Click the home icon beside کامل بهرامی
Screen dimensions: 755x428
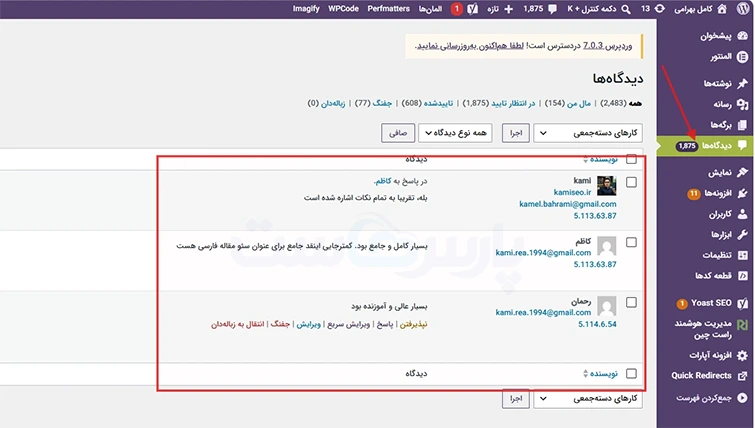point(722,9)
